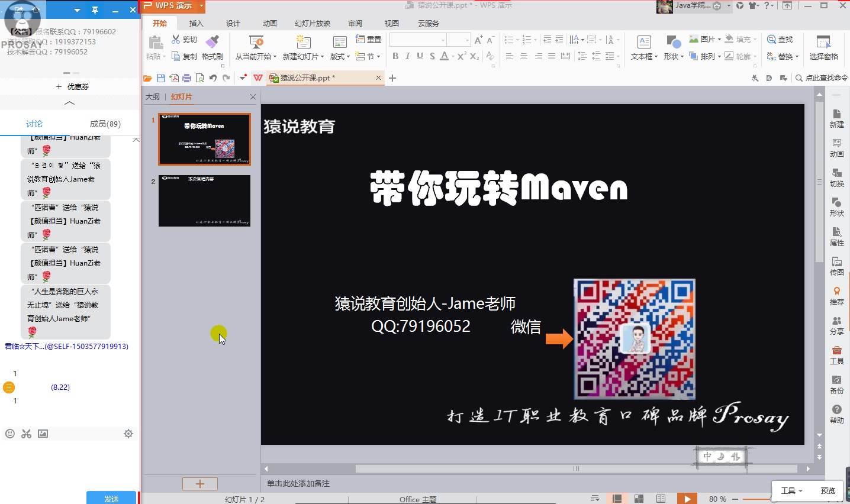Toggle center alignment paragraph button
The width and height of the screenshot is (850, 504).
click(x=523, y=56)
